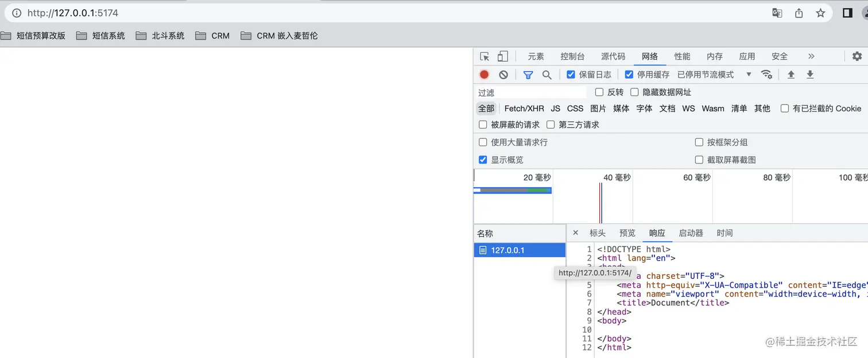868x358 pixels.
Task: Open the 标头 request tab
Action: (598, 233)
